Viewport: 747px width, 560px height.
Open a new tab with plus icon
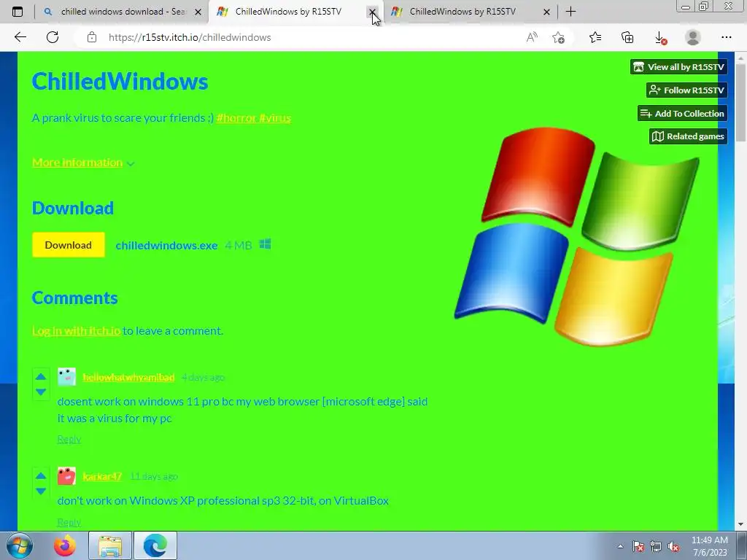coord(570,12)
